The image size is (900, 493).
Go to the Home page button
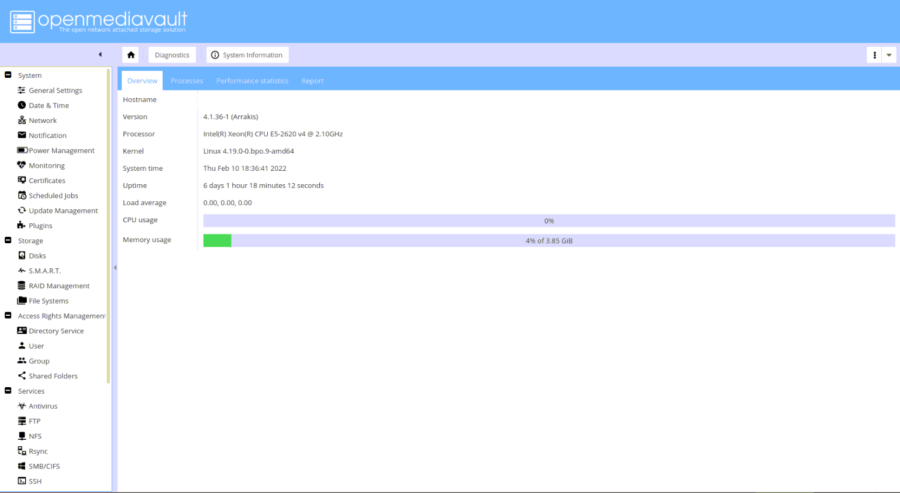[131, 55]
